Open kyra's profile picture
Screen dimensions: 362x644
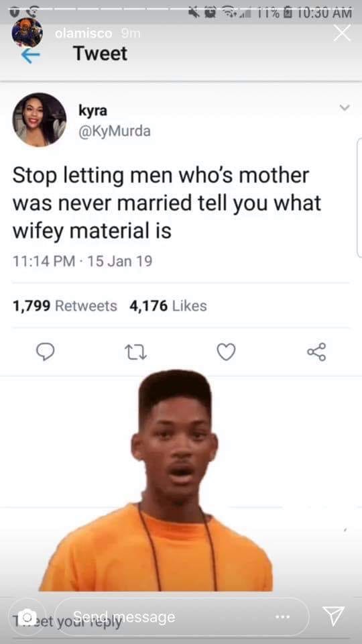(40, 119)
